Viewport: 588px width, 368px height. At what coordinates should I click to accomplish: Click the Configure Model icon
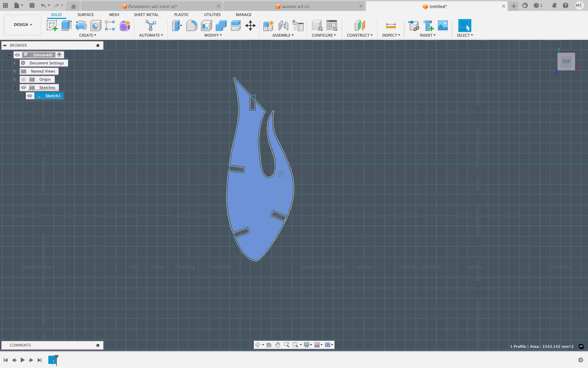tap(317, 26)
